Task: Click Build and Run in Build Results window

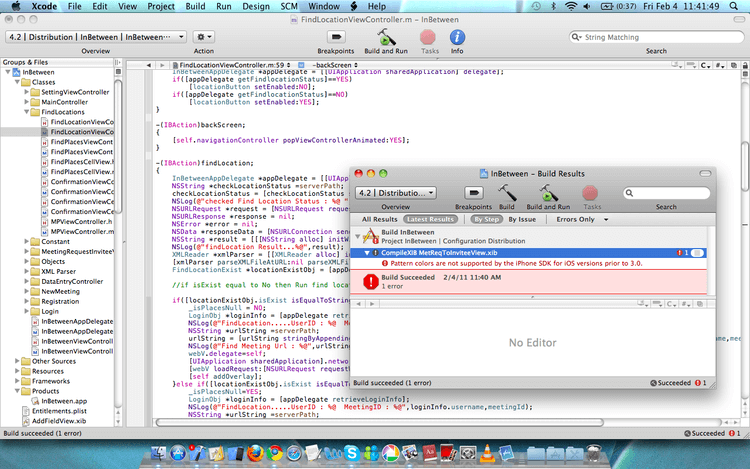Action: tap(548, 193)
